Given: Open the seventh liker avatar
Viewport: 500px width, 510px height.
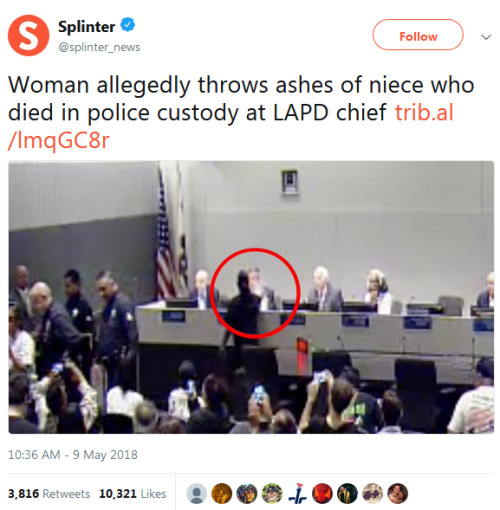Looking at the screenshot, I should [348, 493].
